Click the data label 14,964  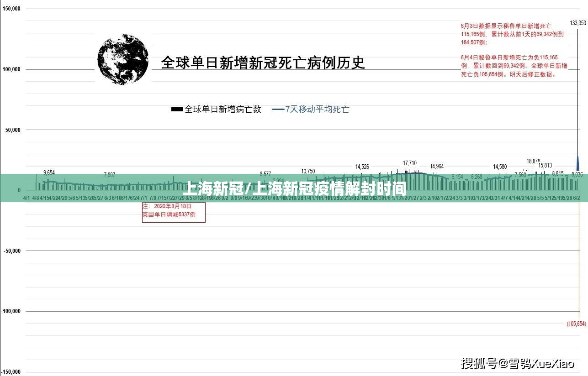[437, 167]
